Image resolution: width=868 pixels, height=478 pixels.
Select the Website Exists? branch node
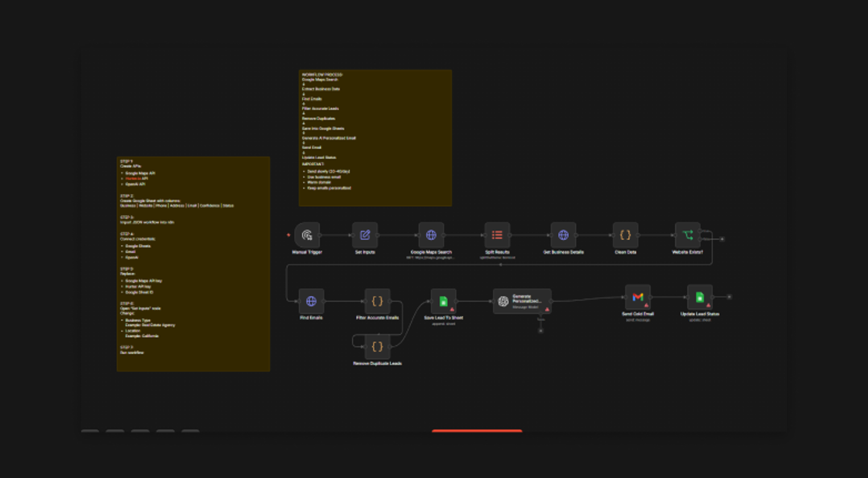(688, 235)
